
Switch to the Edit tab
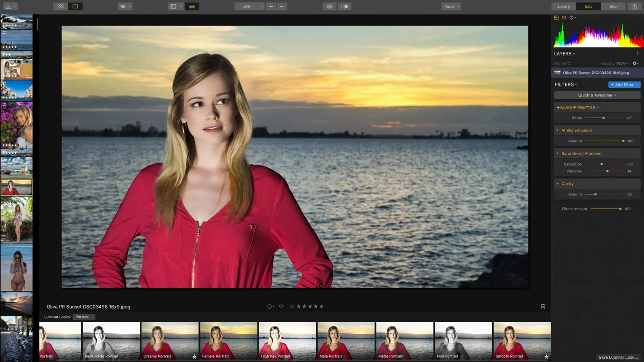(x=588, y=6)
